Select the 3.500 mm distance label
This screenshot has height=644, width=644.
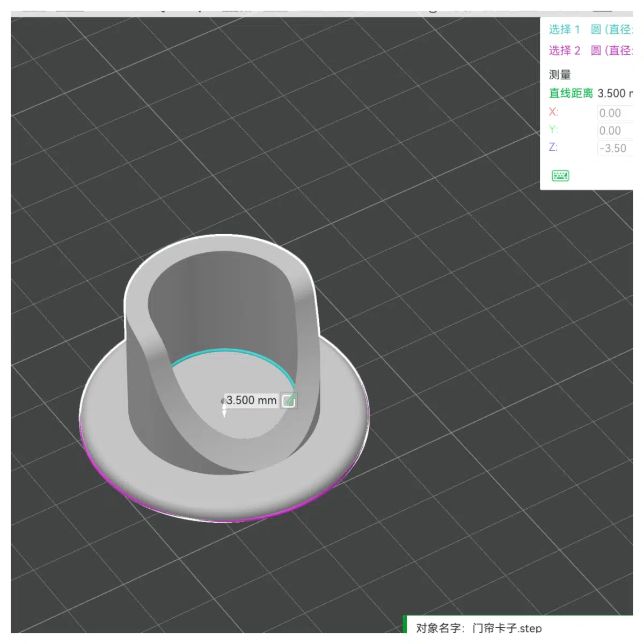[251, 400]
